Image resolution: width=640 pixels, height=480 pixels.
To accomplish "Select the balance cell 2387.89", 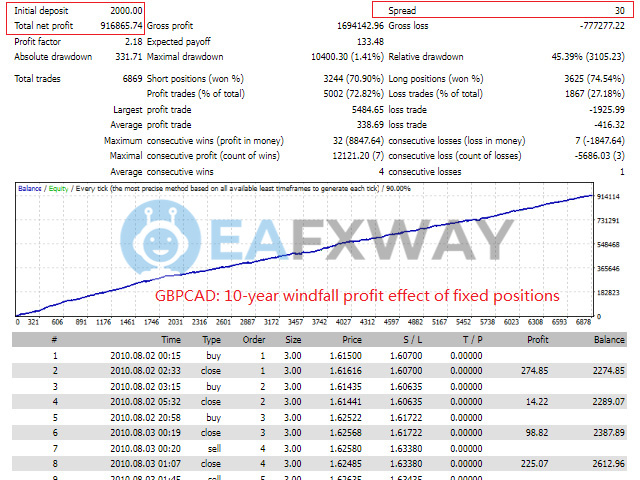I will click(609, 433).
